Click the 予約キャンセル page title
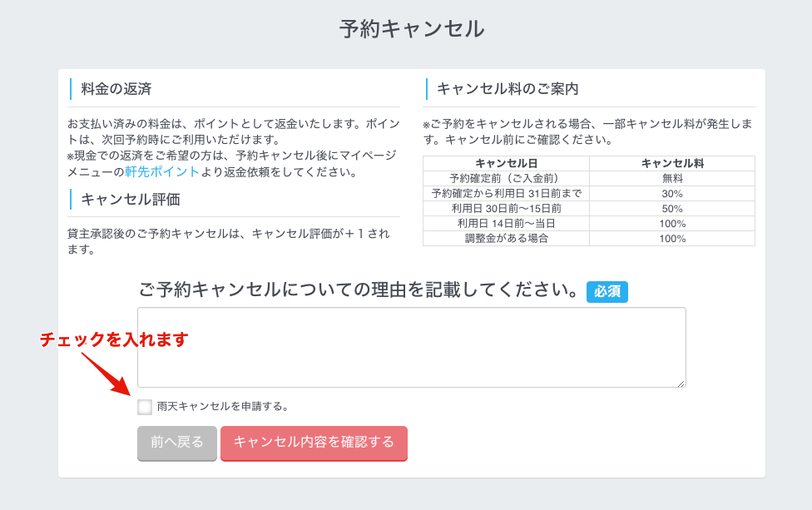The image size is (812, 510). click(x=412, y=29)
